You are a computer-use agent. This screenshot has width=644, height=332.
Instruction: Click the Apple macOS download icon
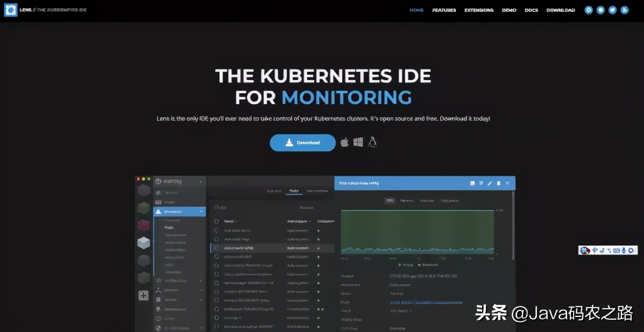pyautogui.click(x=345, y=142)
